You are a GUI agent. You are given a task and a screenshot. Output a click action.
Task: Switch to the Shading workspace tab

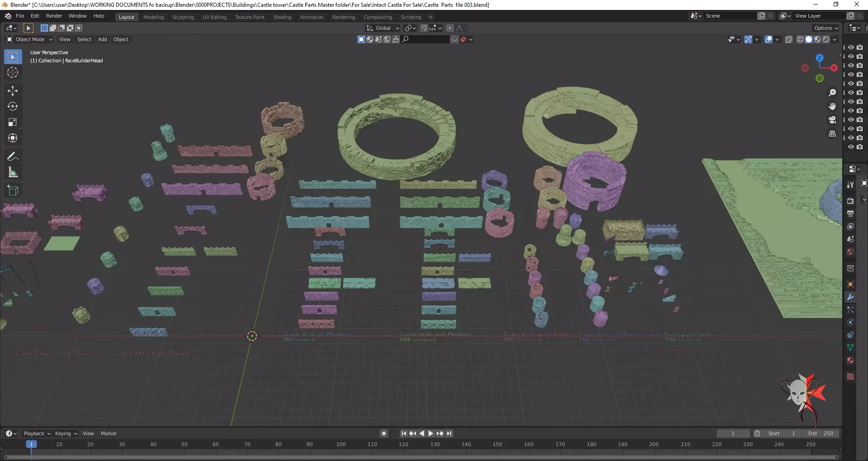[282, 17]
